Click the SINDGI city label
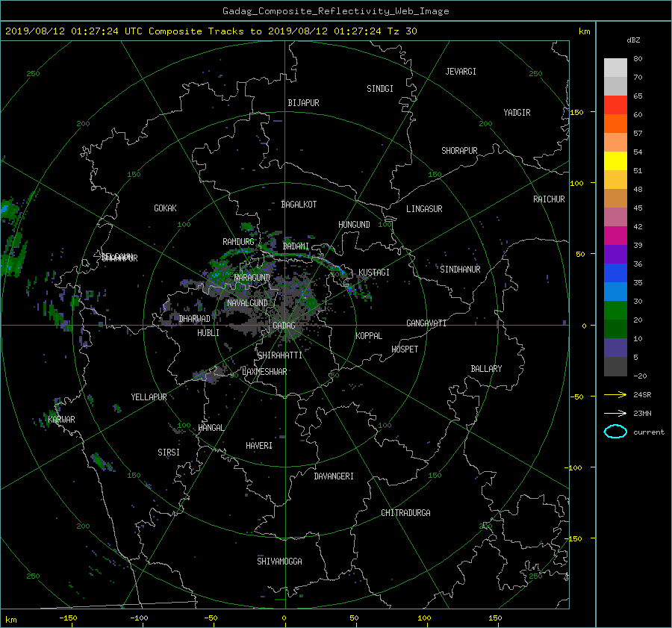Viewport: 672px width, 628px height. click(380, 89)
